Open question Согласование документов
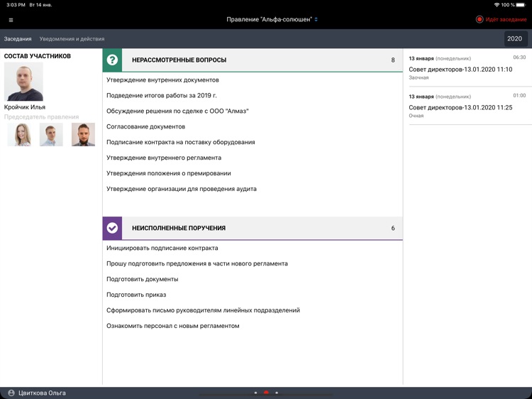 coord(146,126)
